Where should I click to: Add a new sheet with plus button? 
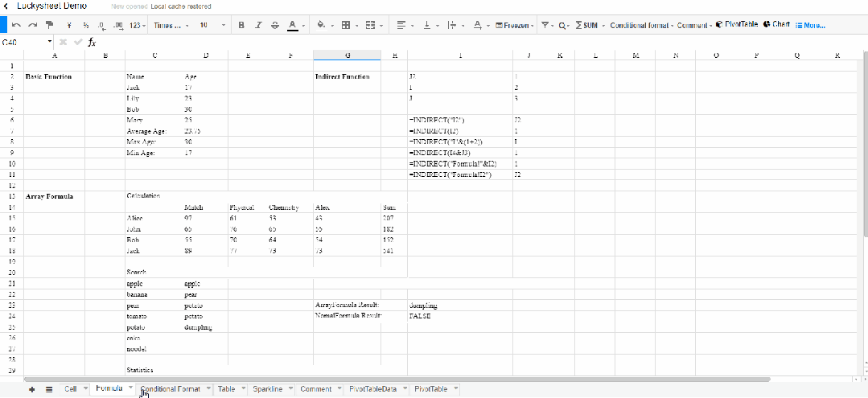[x=31, y=390]
